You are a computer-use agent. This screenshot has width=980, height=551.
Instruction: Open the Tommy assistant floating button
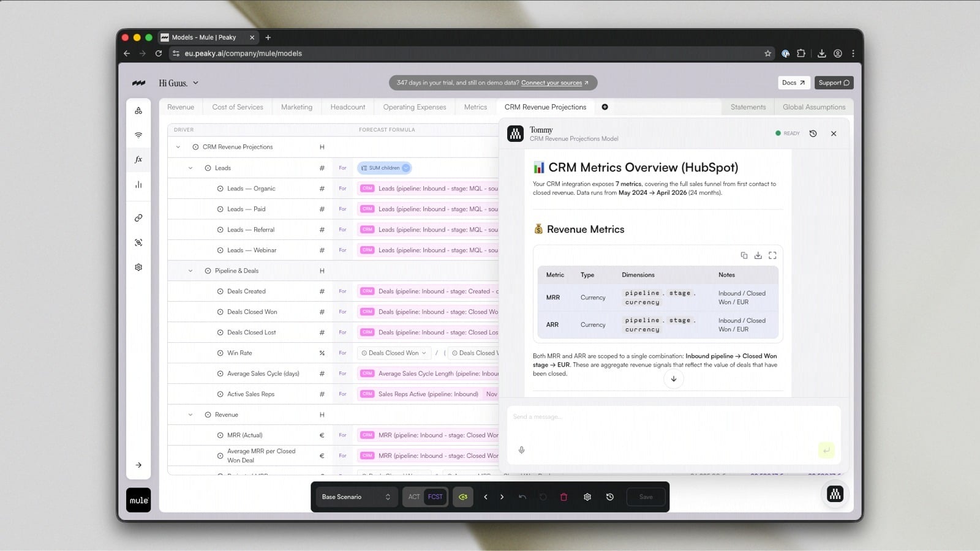tap(835, 494)
